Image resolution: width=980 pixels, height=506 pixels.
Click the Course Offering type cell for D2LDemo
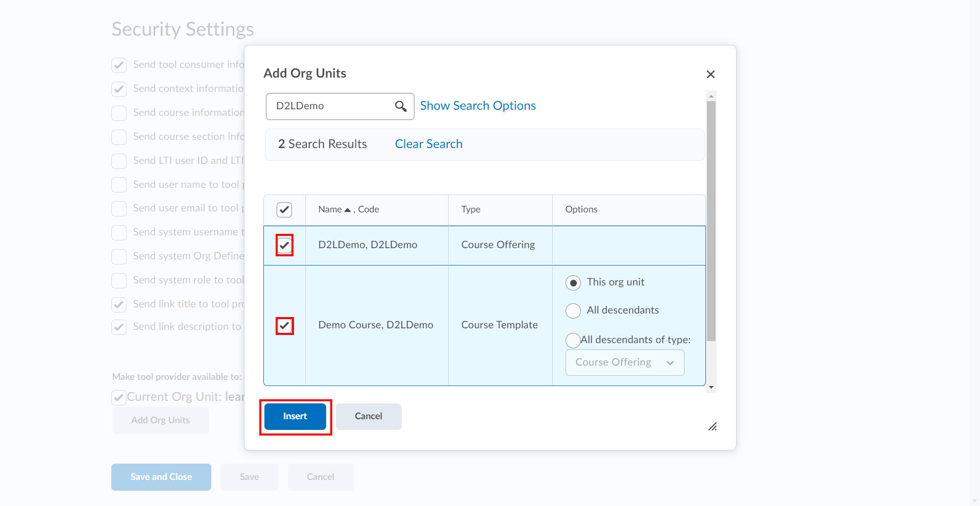[x=498, y=245]
